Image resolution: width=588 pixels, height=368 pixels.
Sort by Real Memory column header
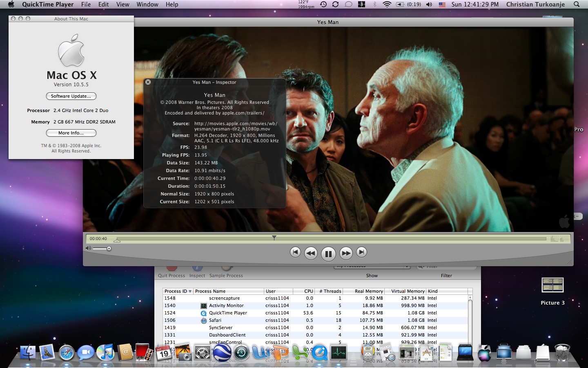point(364,291)
